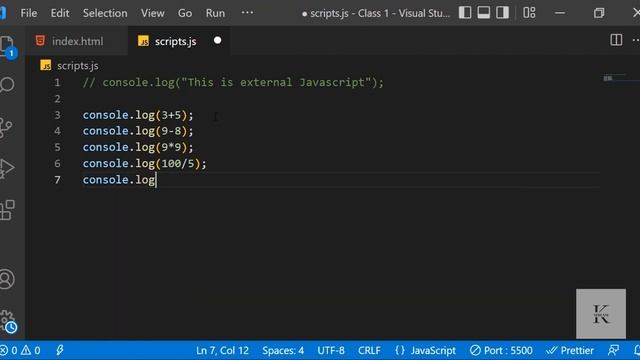Toggle the secondary side bar layout icon
640x360 pixels.
[x=502, y=13]
